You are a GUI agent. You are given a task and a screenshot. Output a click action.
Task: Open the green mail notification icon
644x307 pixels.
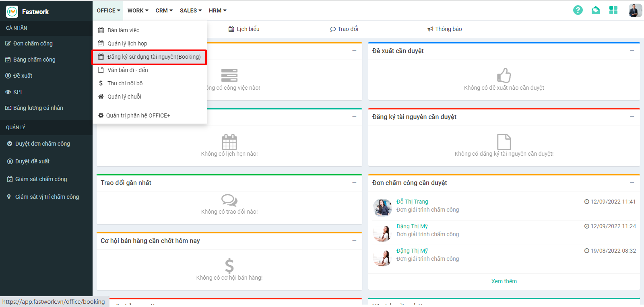click(595, 10)
